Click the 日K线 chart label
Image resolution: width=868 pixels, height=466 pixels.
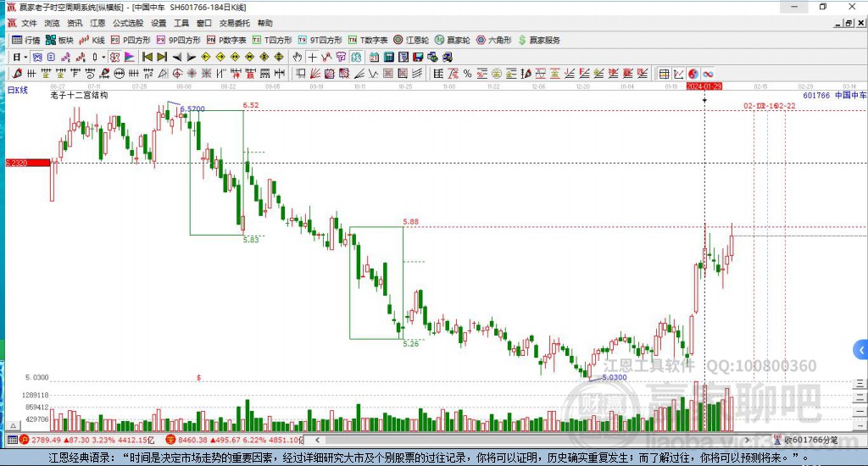pyautogui.click(x=17, y=90)
